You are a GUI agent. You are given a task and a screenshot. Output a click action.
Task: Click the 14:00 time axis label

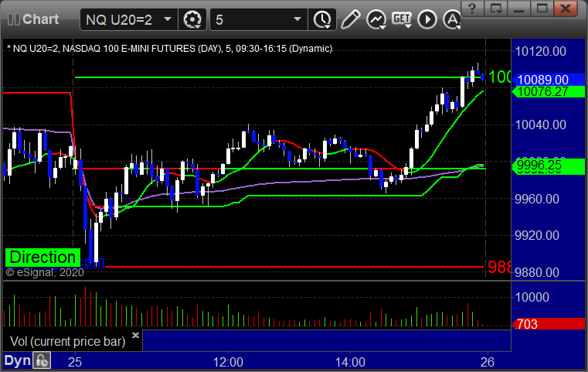pyautogui.click(x=350, y=362)
